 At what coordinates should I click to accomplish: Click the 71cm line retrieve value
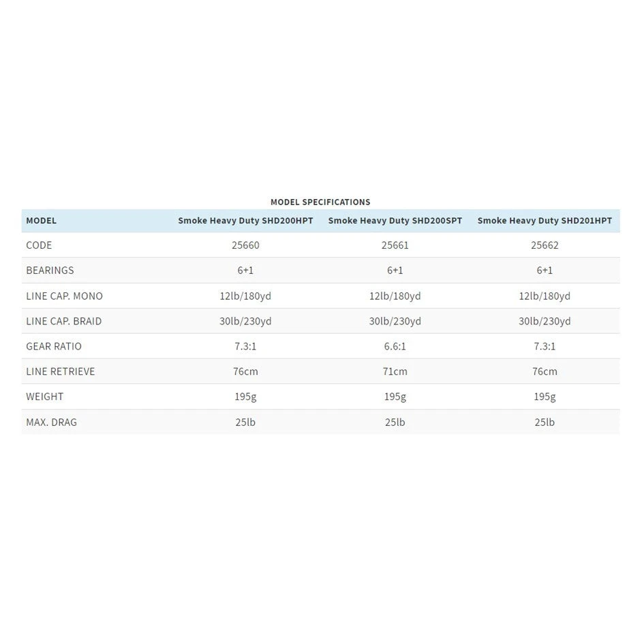pyautogui.click(x=395, y=371)
